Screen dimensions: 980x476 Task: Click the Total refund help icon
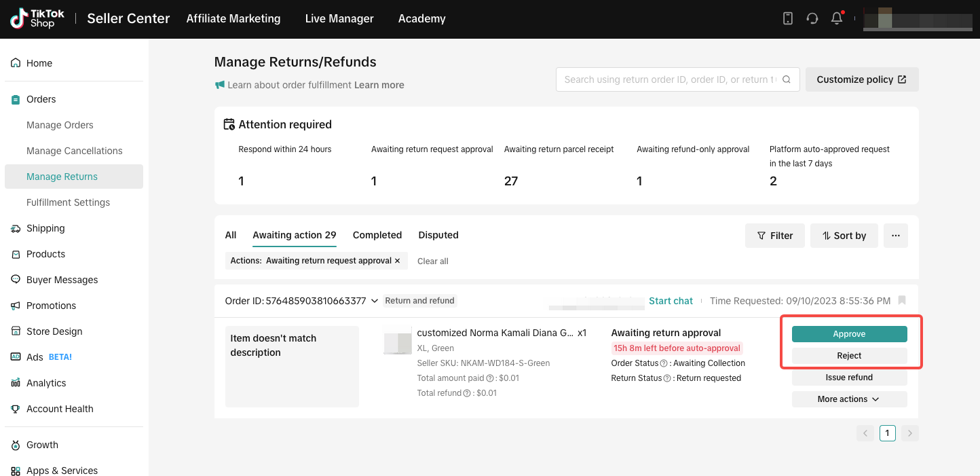point(467,393)
